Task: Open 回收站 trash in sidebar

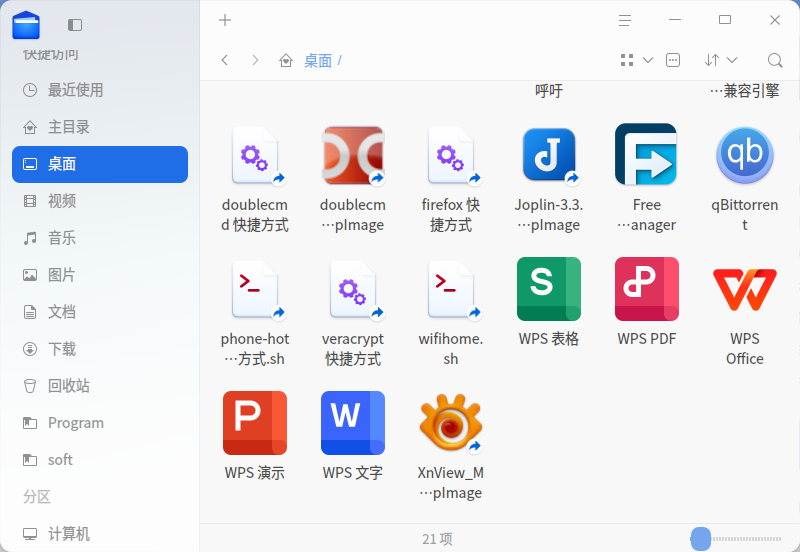Action: coord(100,386)
